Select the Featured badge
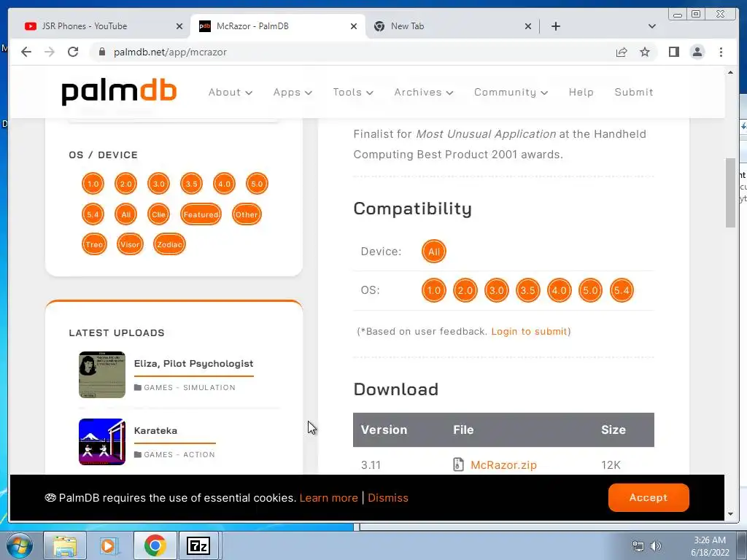747x560 pixels. (201, 214)
